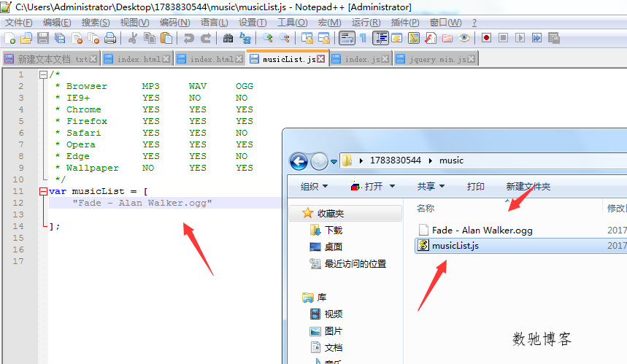This screenshot has width=627, height=364.
Task: Click 打开 button in Explorer toolbar
Action: click(366, 186)
